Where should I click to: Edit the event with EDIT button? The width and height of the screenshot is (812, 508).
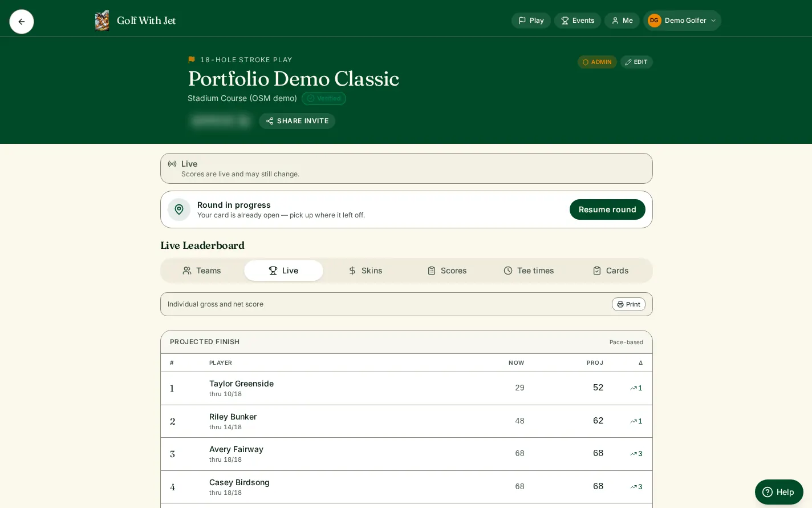pos(636,62)
